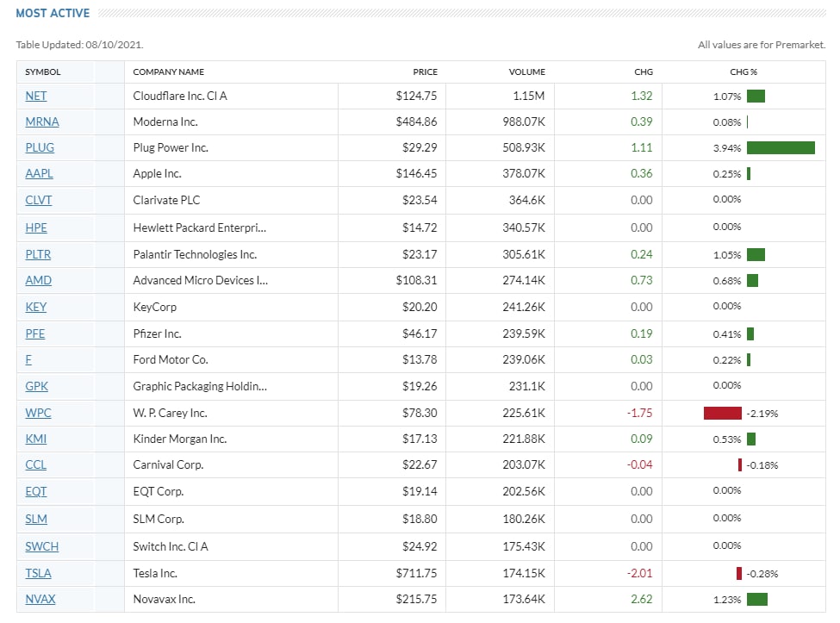Click the 508.93K volume value
840x623 pixels.
(524, 147)
